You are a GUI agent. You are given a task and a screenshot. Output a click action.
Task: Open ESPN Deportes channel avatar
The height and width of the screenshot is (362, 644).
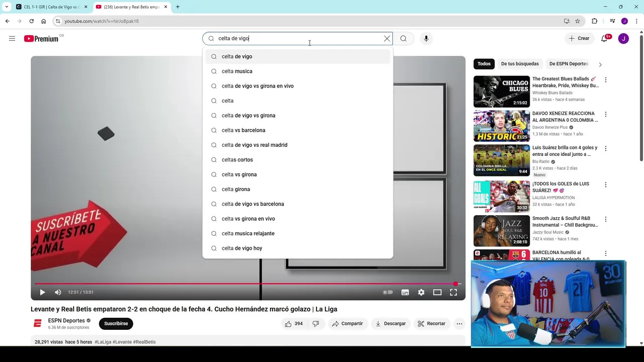coord(37,324)
